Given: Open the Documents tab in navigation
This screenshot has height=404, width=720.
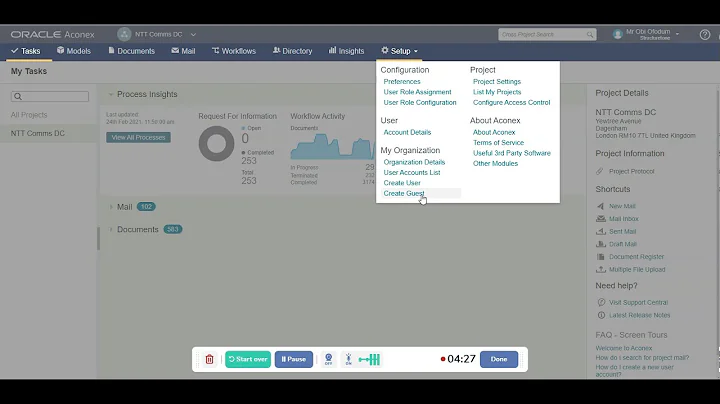Looking at the screenshot, I should tap(131, 51).
